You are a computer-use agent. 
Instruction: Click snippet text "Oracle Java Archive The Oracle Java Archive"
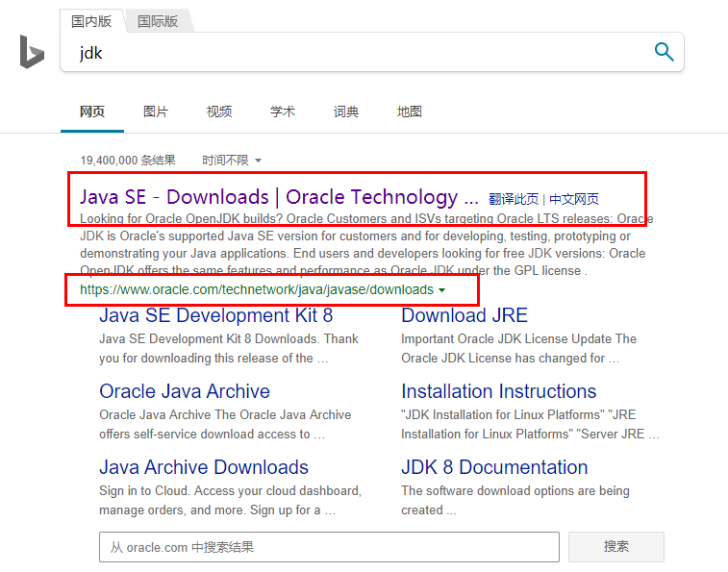[225, 414]
